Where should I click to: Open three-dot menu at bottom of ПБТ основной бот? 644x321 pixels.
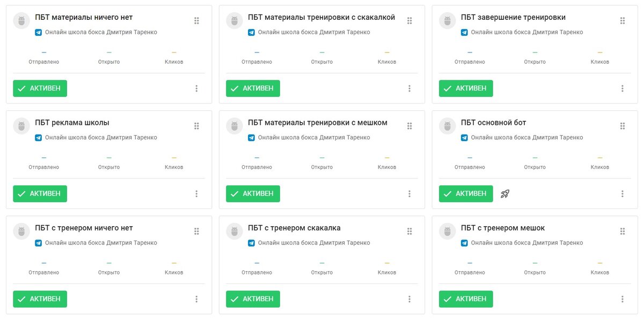[623, 194]
